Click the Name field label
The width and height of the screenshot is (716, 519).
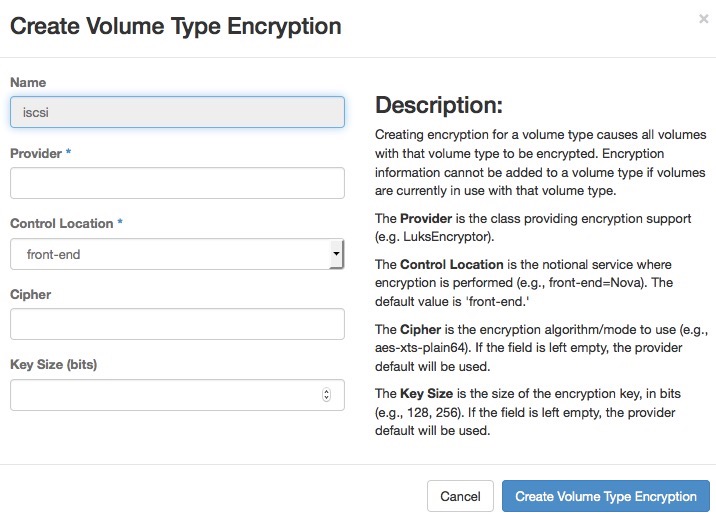pos(28,83)
